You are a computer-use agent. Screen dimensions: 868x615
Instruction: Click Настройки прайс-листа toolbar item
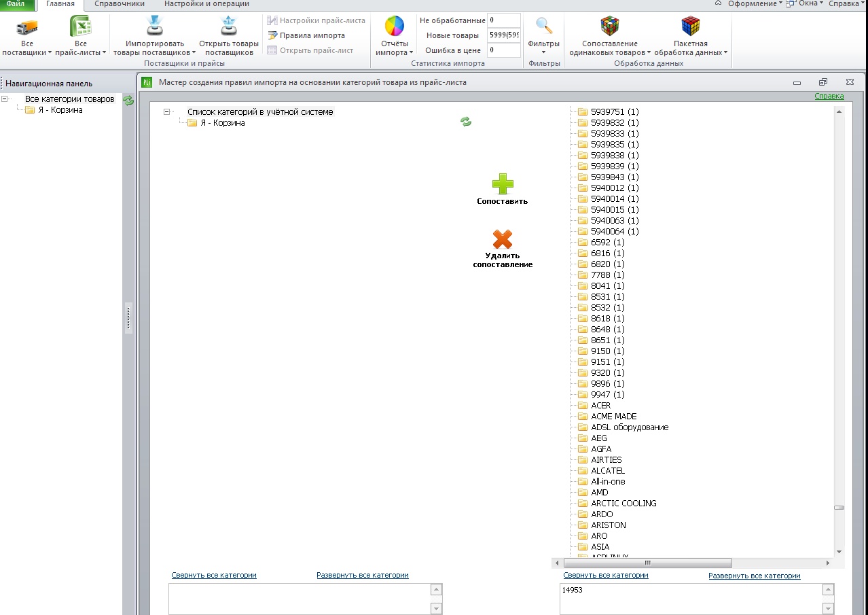[317, 20]
